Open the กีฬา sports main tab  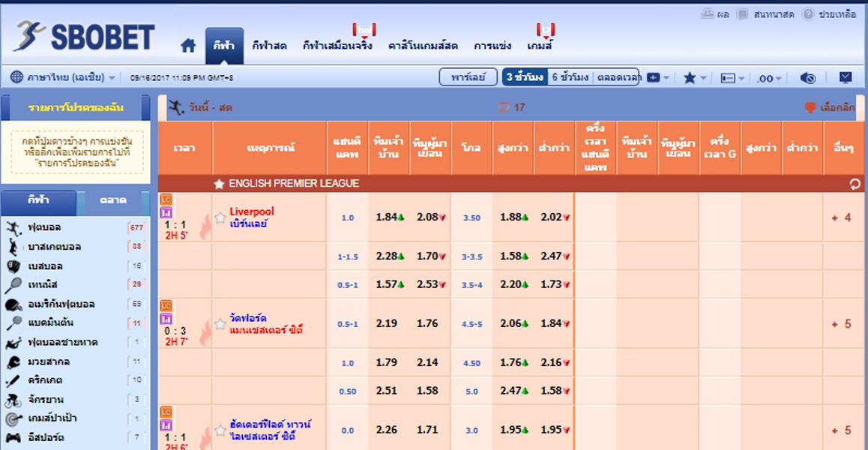click(x=224, y=46)
